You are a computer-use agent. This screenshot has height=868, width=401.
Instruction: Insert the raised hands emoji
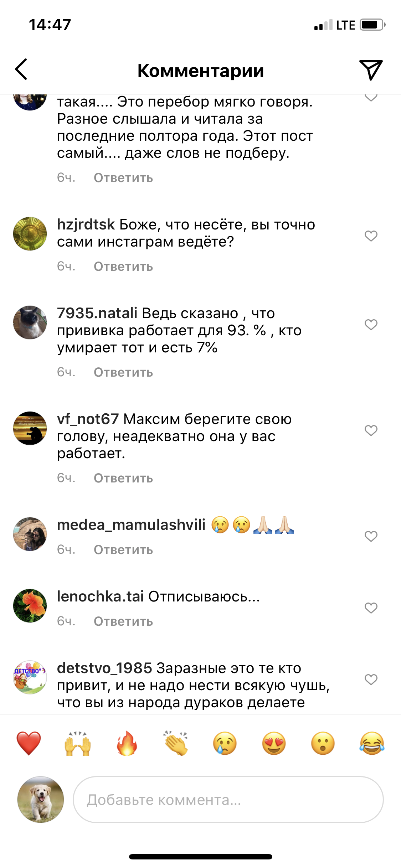78,743
